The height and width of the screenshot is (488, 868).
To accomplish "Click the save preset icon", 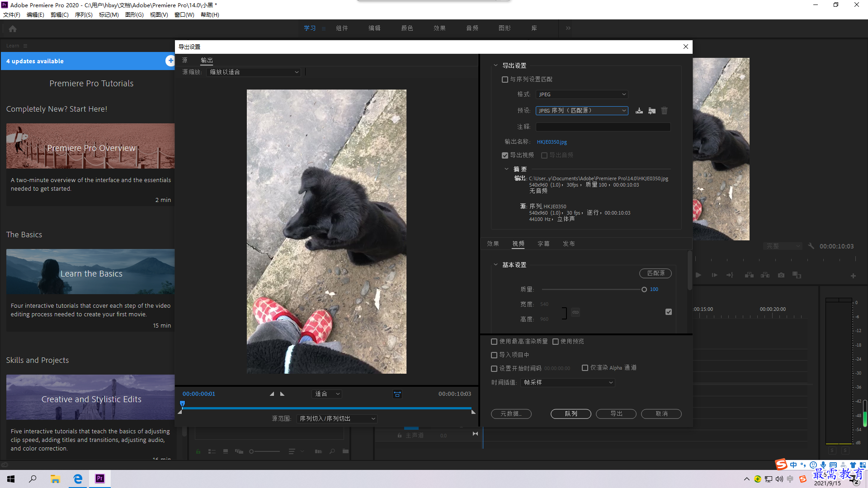I will tap(639, 111).
